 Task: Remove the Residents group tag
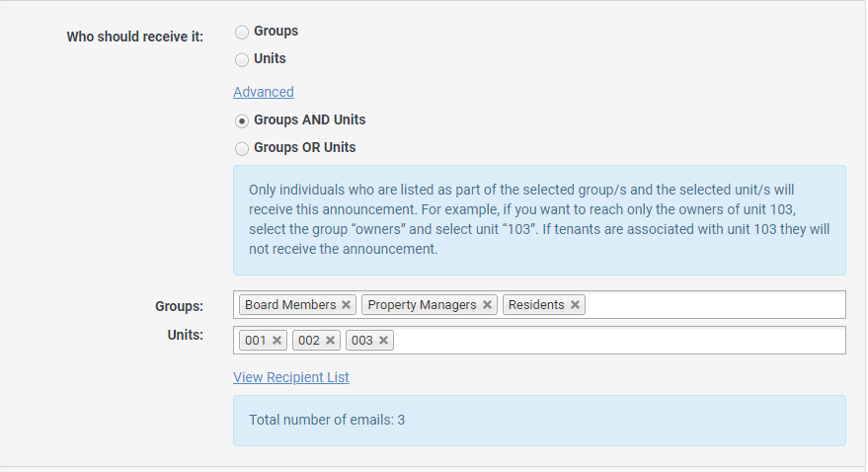[x=575, y=305]
